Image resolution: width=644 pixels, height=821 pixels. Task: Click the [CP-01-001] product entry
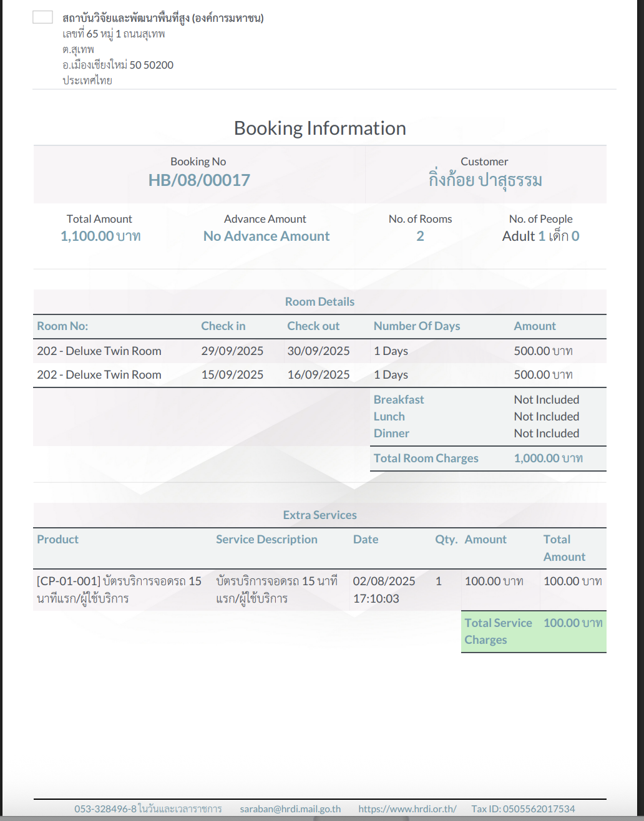119,590
